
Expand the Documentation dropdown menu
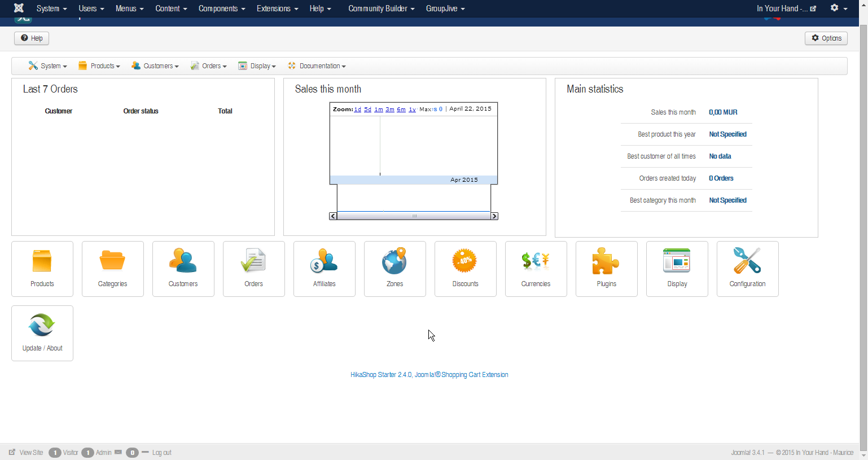[x=317, y=66]
